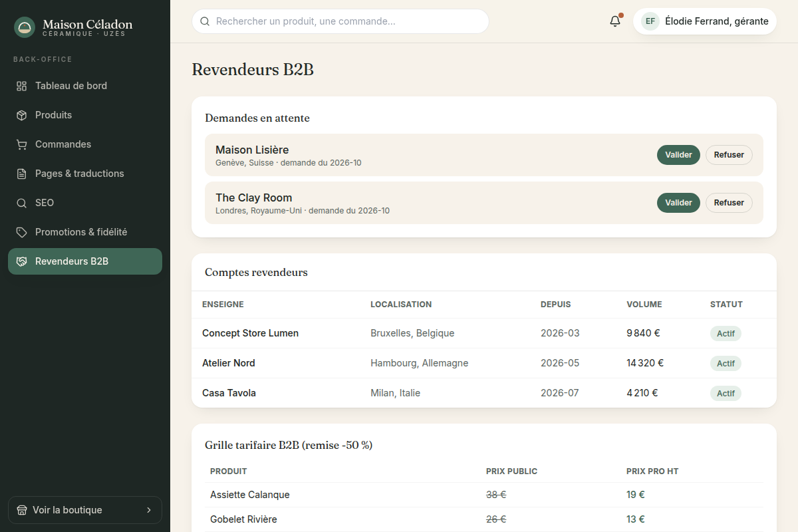Open Commandes in the sidebar
The image size is (798, 532).
[85, 144]
